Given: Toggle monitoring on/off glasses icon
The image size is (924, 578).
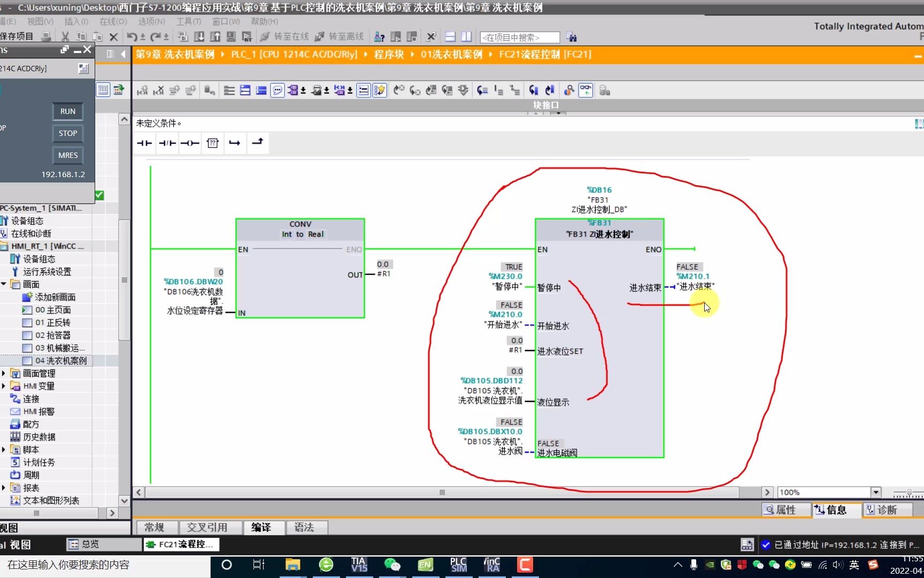Looking at the screenshot, I should pyautogui.click(x=586, y=90).
